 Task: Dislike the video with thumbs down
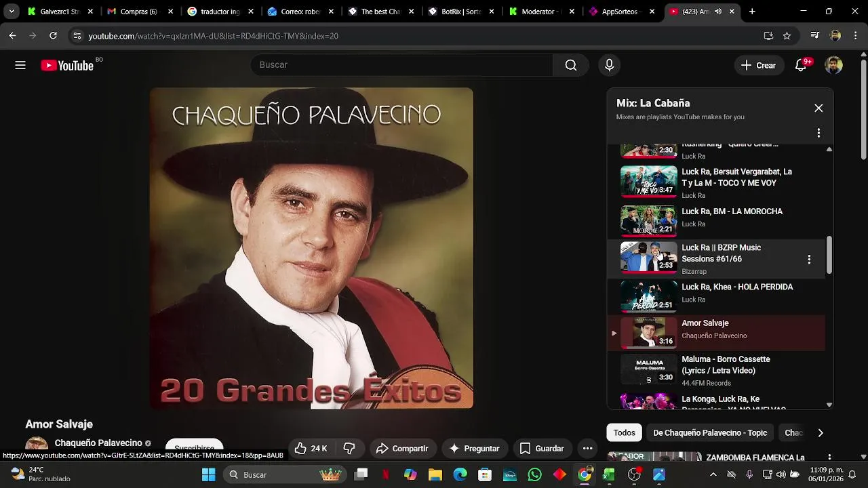coord(350,449)
